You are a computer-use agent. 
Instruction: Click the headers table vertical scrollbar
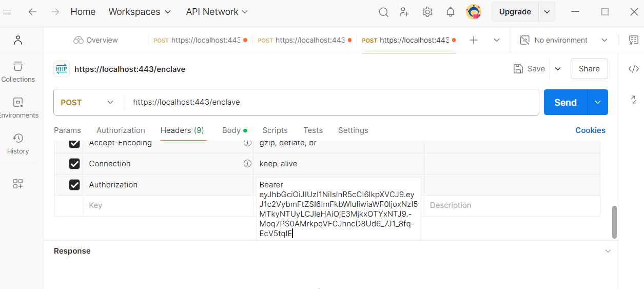(614, 222)
